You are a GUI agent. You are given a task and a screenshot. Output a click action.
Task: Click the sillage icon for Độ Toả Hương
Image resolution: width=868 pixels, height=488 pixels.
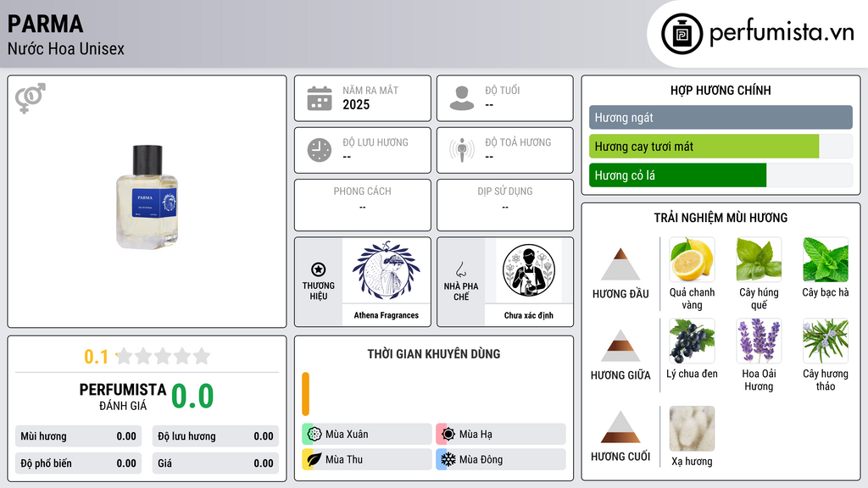point(462,150)
